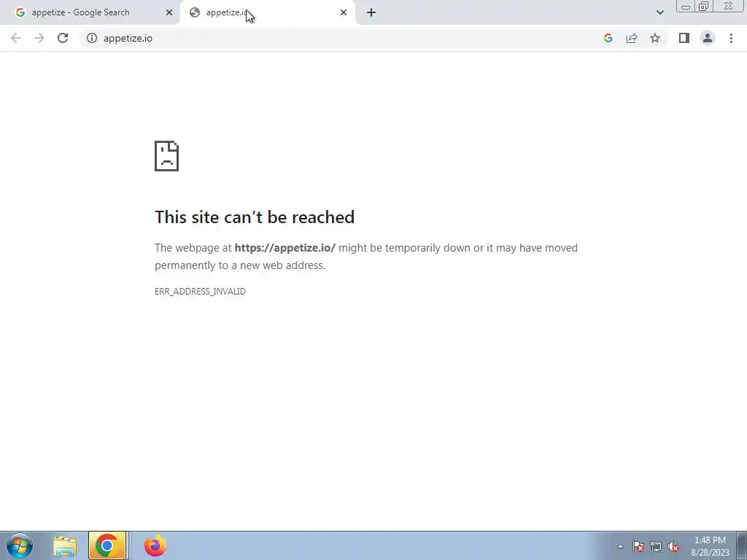Image resolution: width=747 pixels, height=560 pixels.
Task: Expand the tab search dropdown arrow
Action: pos(659,12)
